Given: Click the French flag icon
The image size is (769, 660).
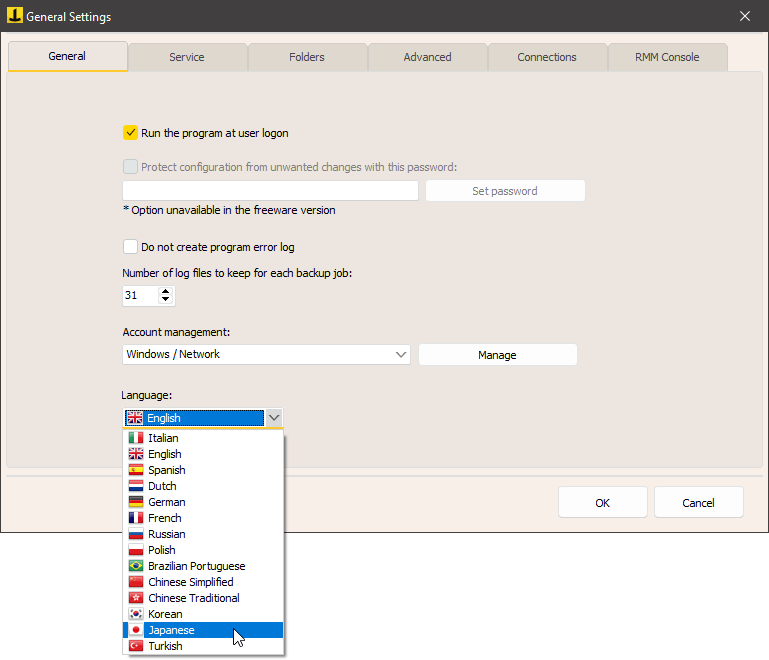Looking at the screenshot, I should (136, 518).
